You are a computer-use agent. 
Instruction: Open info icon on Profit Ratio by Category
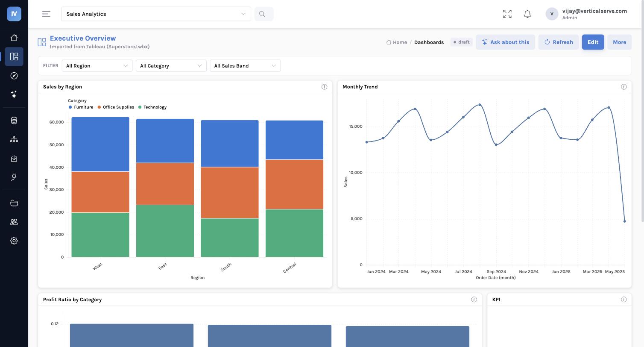pyautogui.click(x=474, y=300)
